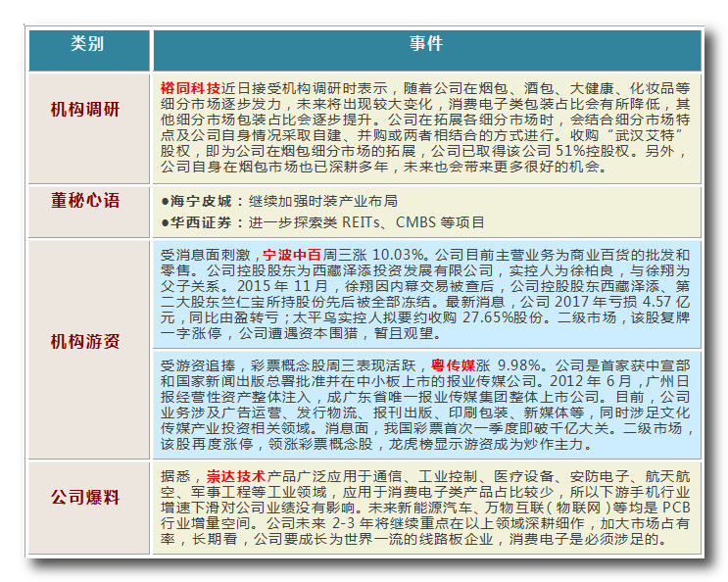Select the 公司爆料 category cell
Viewport: 728px width, 582px height.
[x=86, y=498]
